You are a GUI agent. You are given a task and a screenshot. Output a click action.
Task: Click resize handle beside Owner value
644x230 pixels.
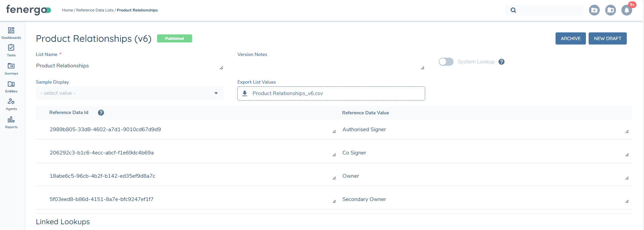(627, 178)
